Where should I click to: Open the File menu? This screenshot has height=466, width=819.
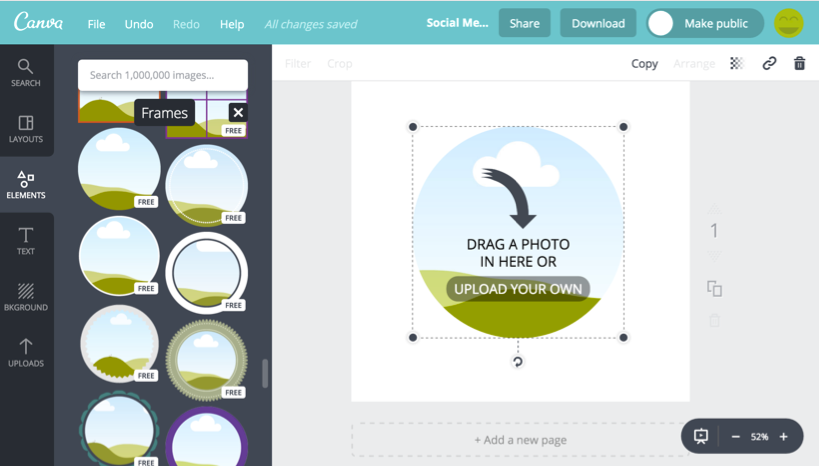pyautogui.click(x=96, y=24)
